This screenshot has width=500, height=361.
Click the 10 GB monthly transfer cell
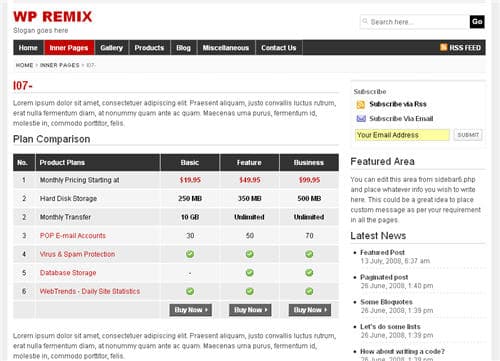point(190,217)
